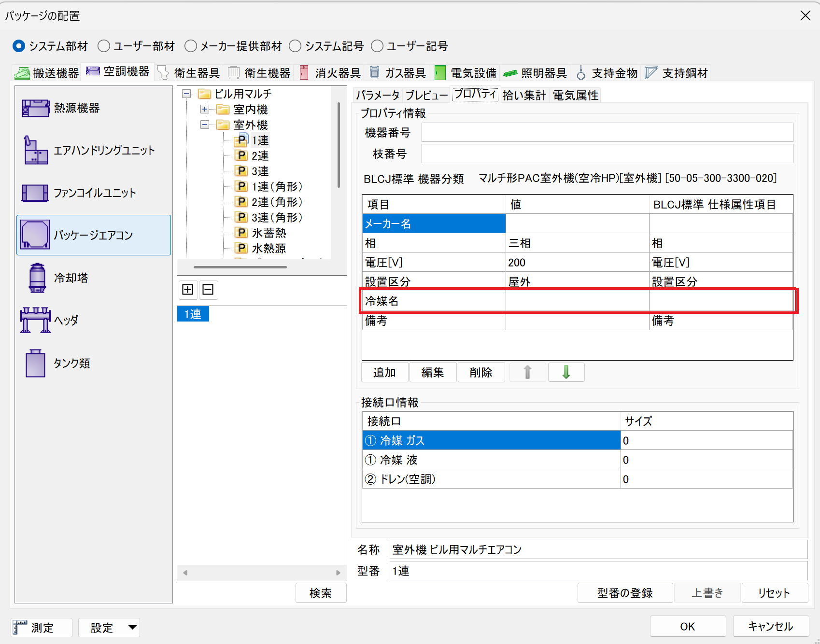Open the プレビュー tab
This screenshot has height=644, width=820.
(x=426, y=95)
